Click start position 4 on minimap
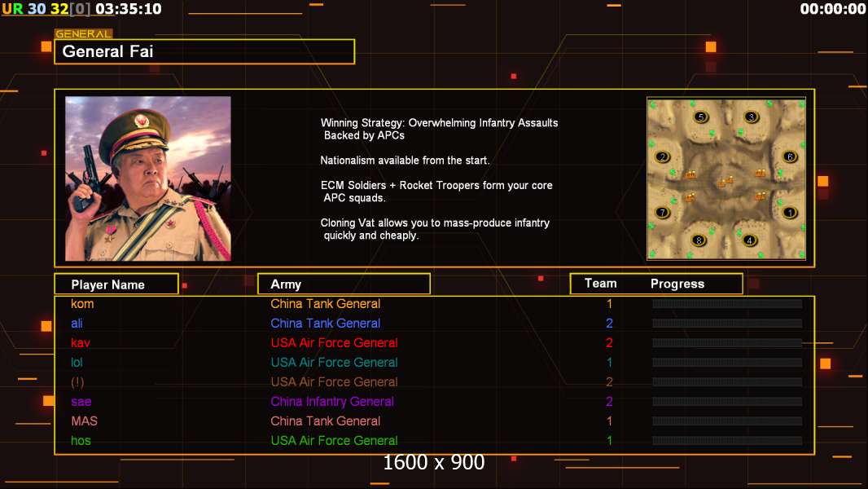The image size is (868, 489). pyautogui.click(x=750, y=240)
